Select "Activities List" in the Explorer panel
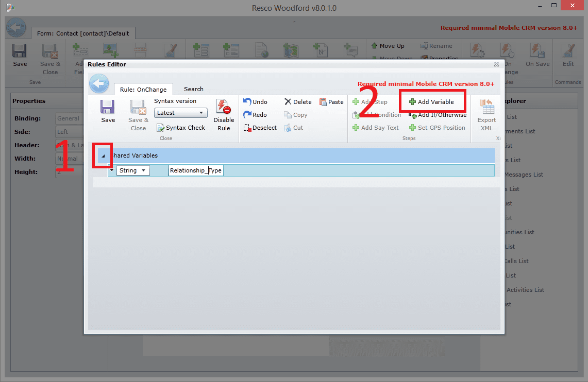The height and width of the screenshot is (382, 588). 525,290
